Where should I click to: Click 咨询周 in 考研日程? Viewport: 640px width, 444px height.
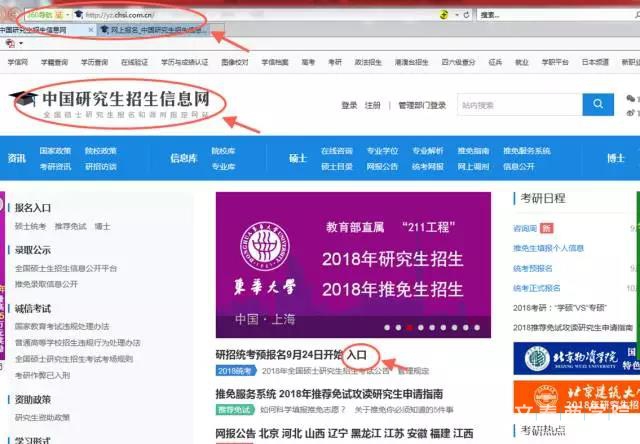coord(524,228)
